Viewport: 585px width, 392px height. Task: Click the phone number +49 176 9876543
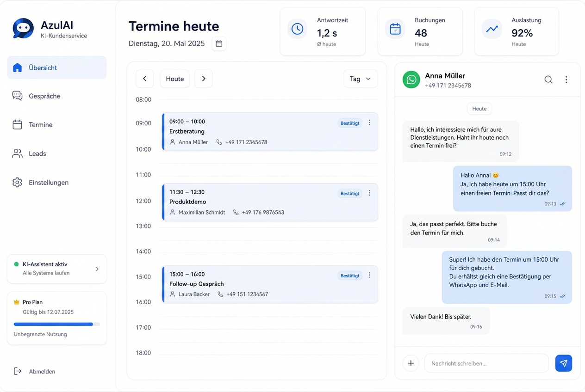(x=263, y=212)
